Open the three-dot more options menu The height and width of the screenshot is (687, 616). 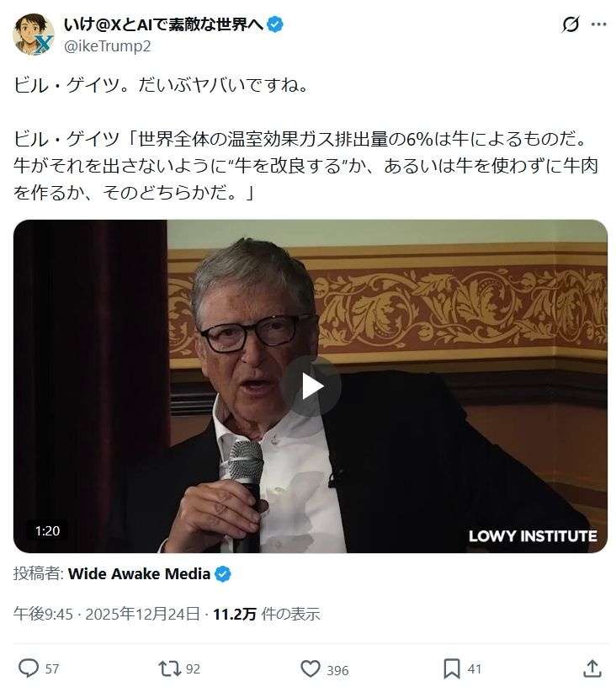coord(598,24)
